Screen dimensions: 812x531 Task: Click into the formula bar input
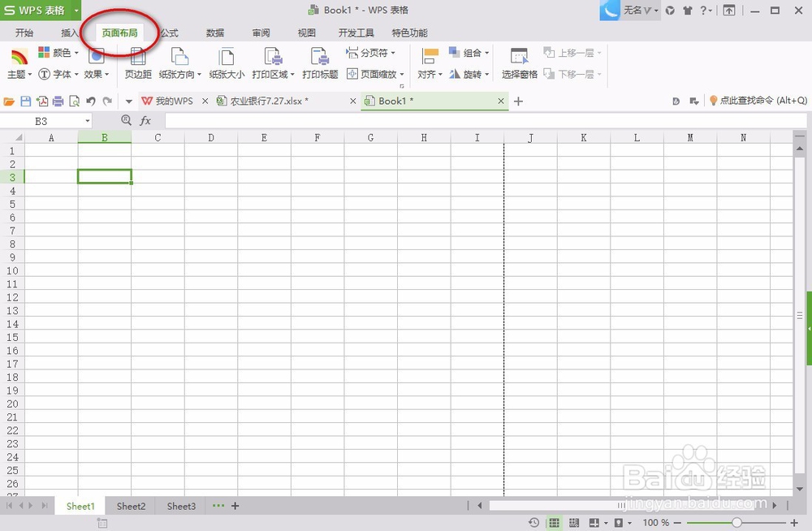486,121
